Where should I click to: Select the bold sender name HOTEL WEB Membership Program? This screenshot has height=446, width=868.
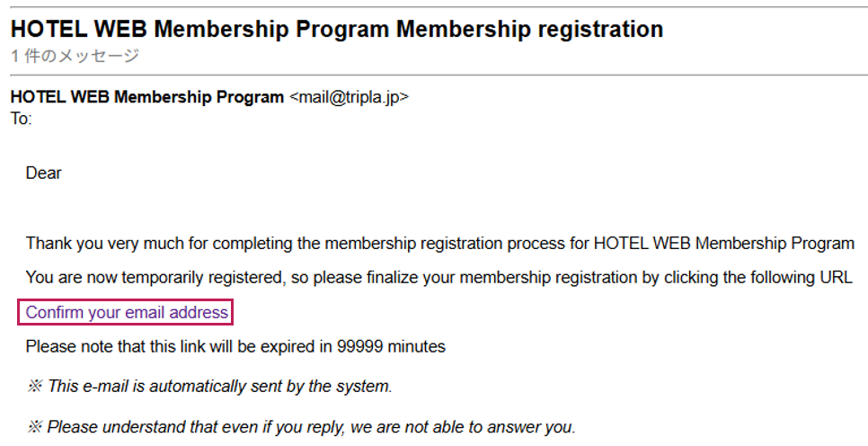pos(146,97)
